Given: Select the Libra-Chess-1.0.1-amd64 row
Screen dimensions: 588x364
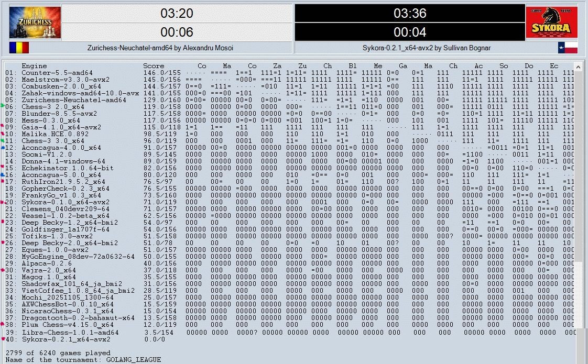Looking at the screenshot, I should click(x=289, y=333).
